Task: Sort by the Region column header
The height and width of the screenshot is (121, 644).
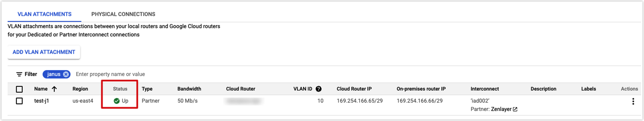Action: point(80,89)
